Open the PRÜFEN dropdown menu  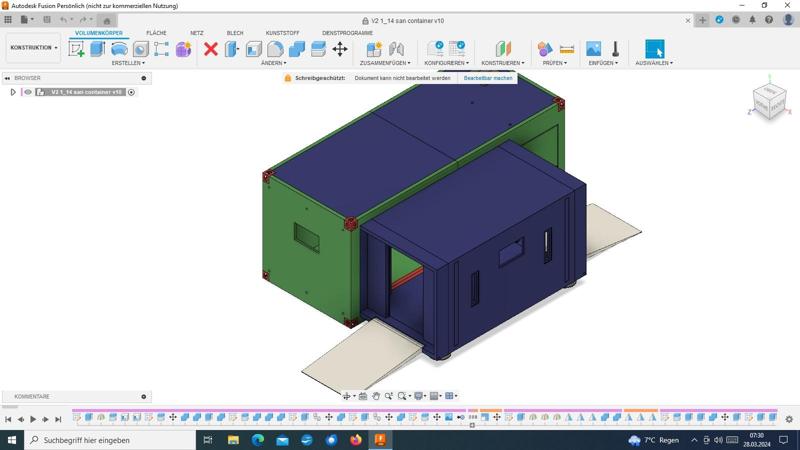555,63
